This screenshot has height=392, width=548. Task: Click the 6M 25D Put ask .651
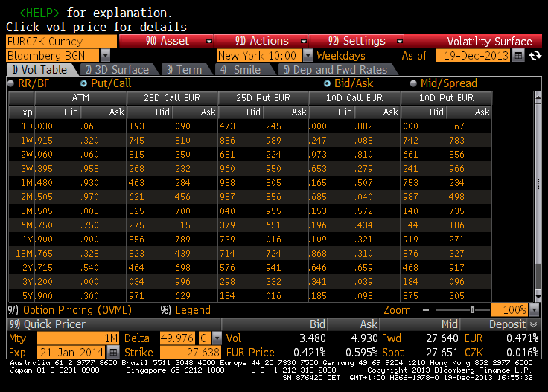272,225
